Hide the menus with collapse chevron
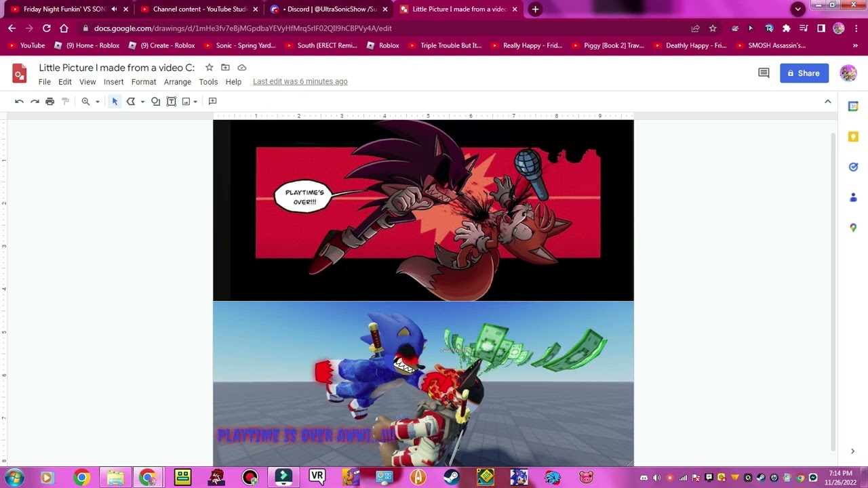This screenshot has height=488, width=868. 827,102
